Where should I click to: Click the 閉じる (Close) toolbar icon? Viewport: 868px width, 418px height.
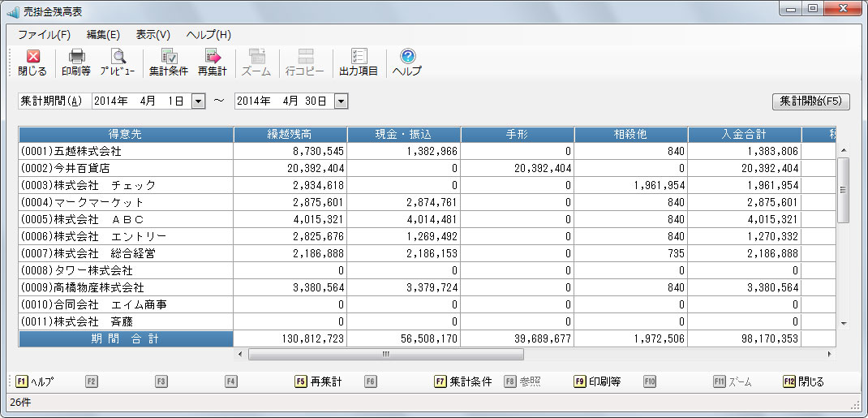[x=32, y=62]
